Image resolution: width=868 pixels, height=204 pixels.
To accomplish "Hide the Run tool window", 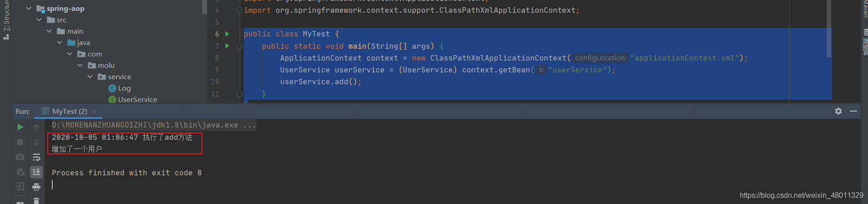I will pos(853,111).
